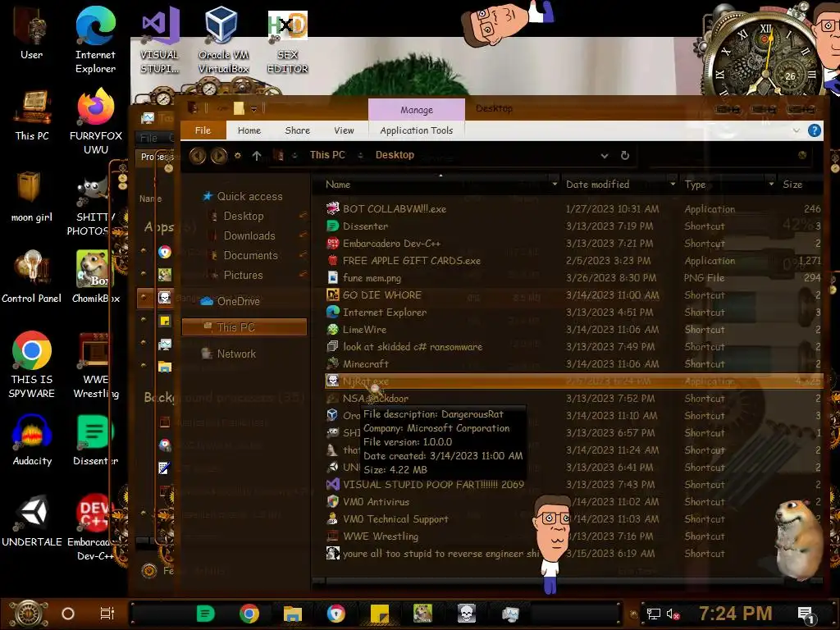Go forward in File Explorer
The width and height of the screenshot is (840, 630).
click(218, 155)
